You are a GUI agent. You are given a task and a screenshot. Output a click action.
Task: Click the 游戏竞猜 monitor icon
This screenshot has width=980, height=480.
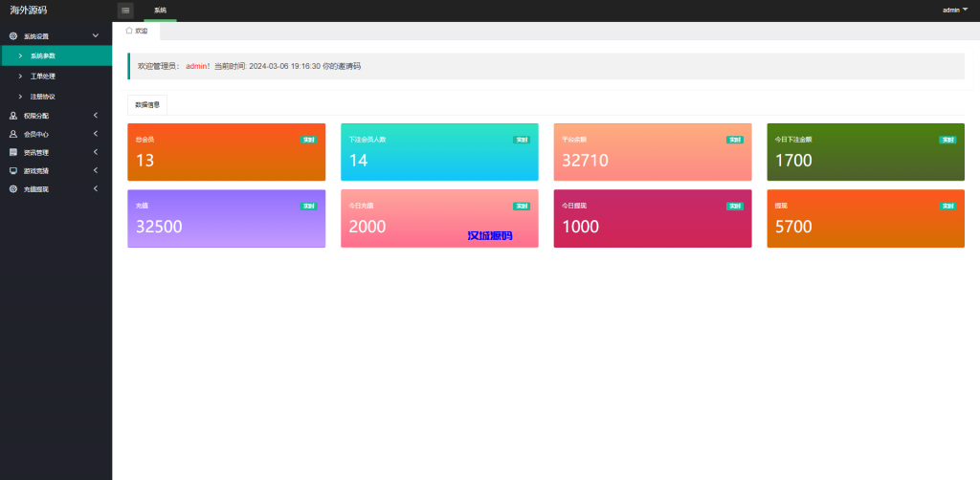point(13,170)
